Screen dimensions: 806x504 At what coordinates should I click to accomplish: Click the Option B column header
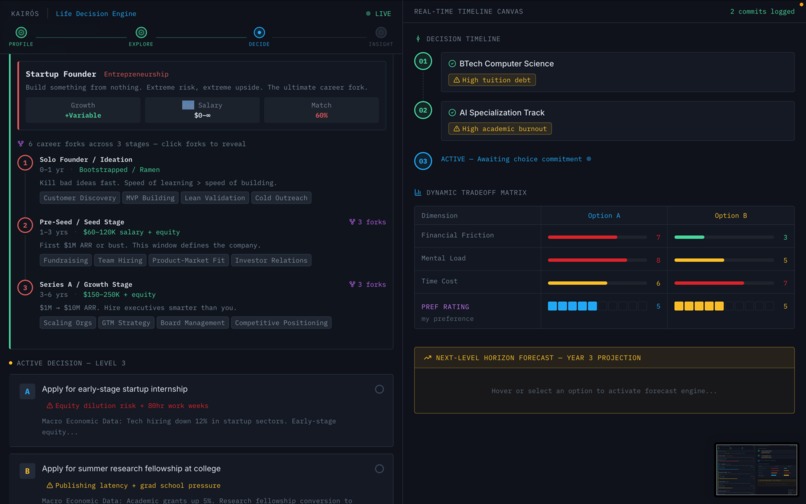(730, 215)
